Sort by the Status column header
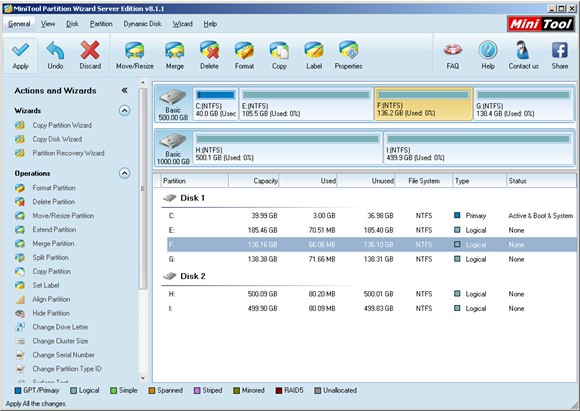Image resolution: width=580 pixels, height=411 pixels. pyautogui.click(x=541, y=181)
